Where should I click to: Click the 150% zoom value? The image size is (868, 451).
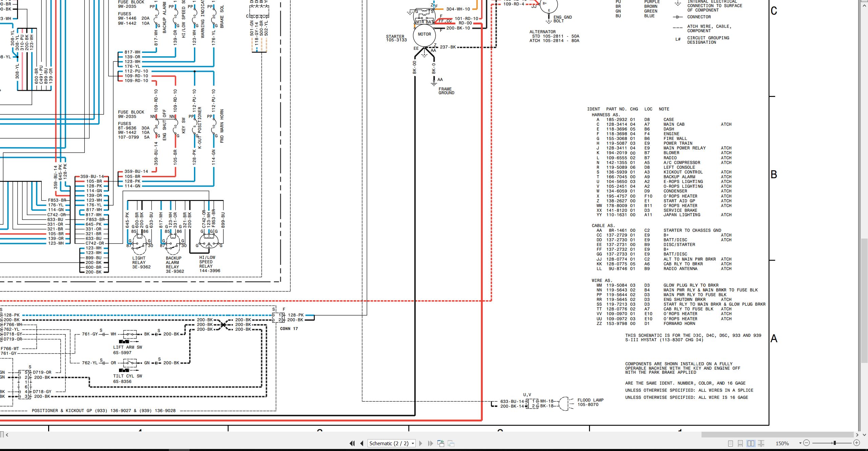point(782,443)
